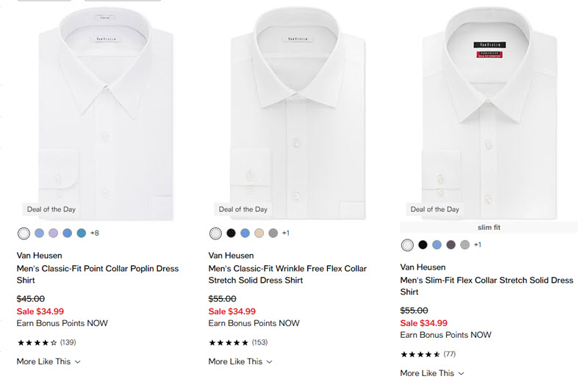Select white swatch of Point Collar Poplin shirt
This screenshot has height=390, width=588.
tap(24, 233)
